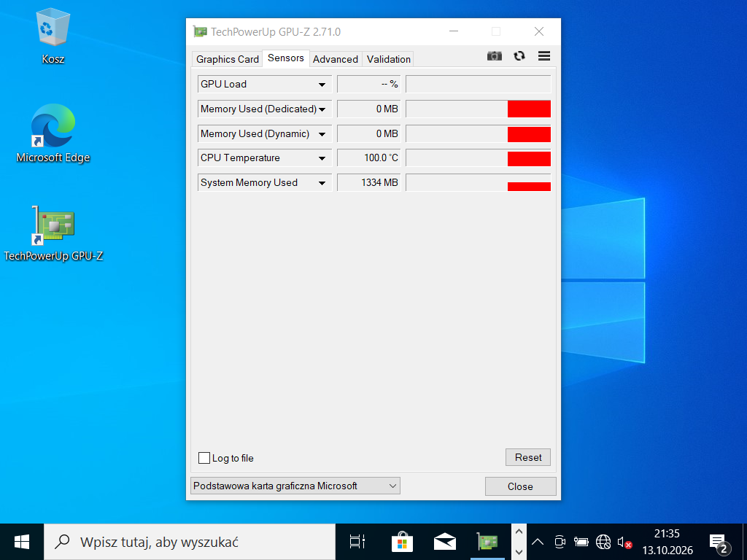The width and height of the screenshot is (747, 560).
Task: Select the TechPowerUp GPU-Z desktop shortcut
Action: [53, 233]
